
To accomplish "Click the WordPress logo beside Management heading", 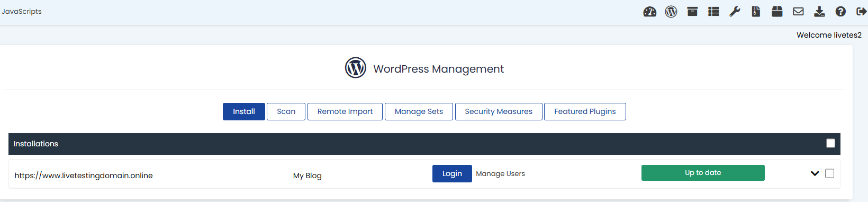I will click(x=356, y=68).
